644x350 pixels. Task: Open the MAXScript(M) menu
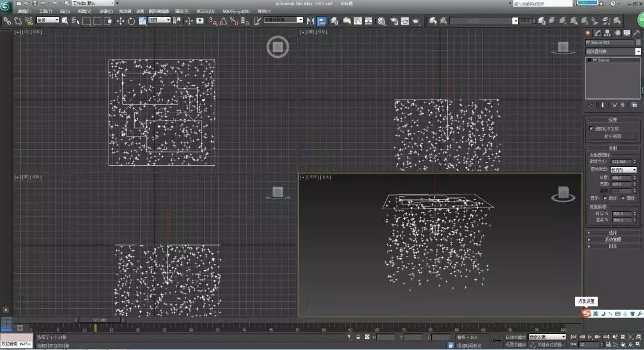coord(236,11)
